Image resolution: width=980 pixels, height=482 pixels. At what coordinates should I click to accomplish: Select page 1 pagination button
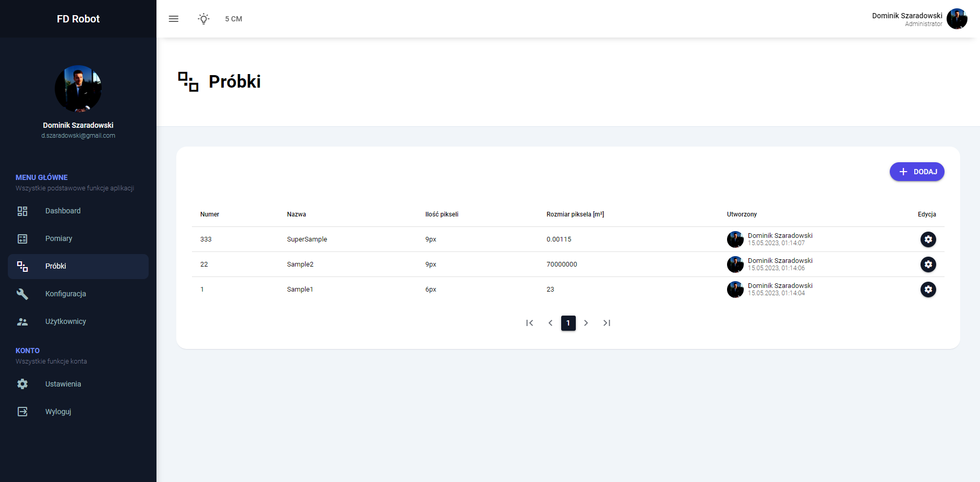point(568,323)
